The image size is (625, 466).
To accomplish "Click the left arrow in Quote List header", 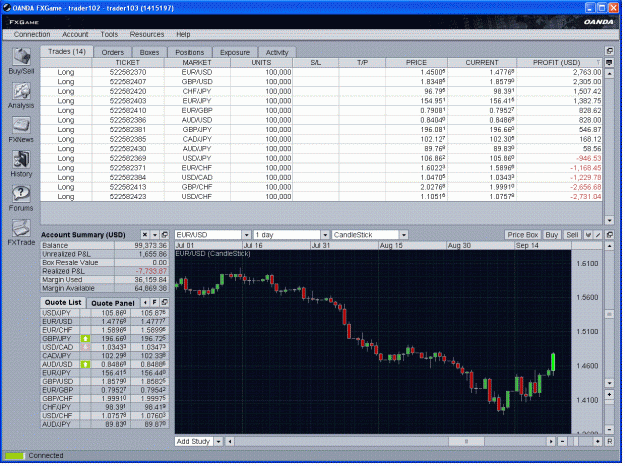I will [x=145, y=303].
